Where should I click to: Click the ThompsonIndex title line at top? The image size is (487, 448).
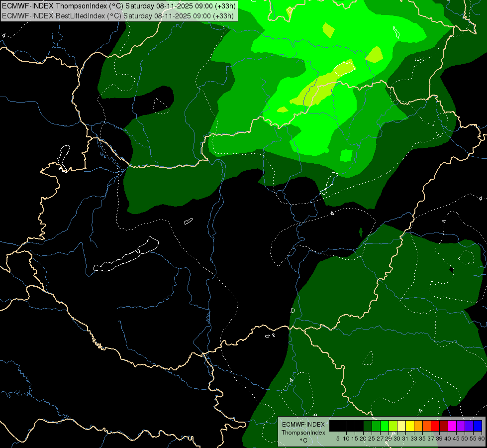(119, 6)
